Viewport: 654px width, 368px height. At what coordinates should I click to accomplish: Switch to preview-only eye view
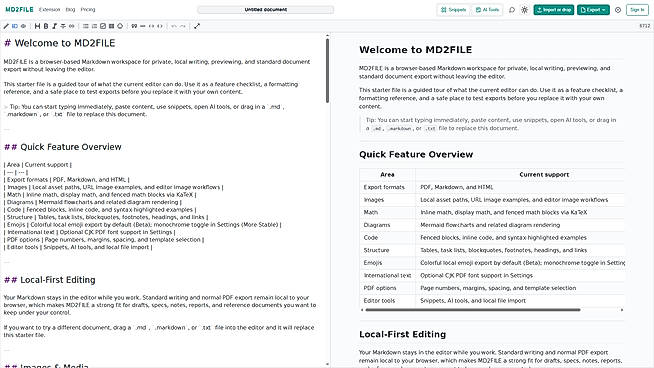pos(23,26)
